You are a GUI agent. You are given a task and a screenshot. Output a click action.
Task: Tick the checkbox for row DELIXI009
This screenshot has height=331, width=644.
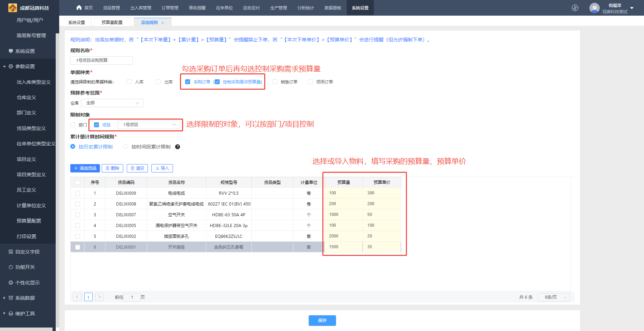[x=78, y=193]
